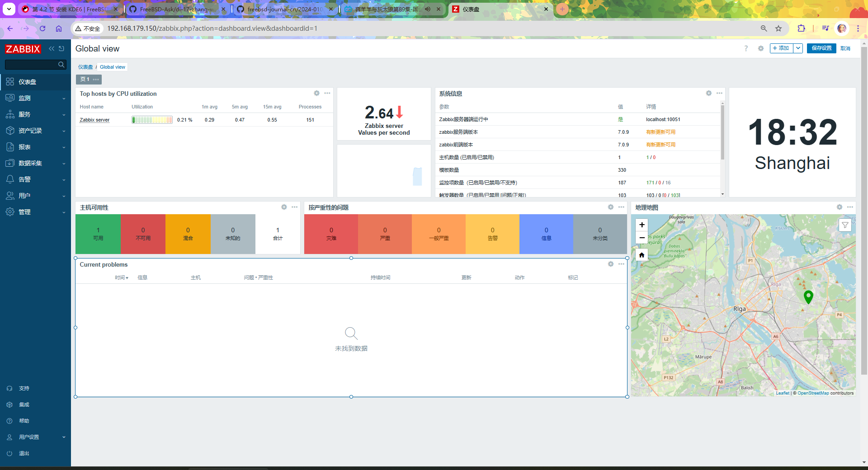Viewport: 868px width, 470px height.
Task: Open the OpenStreetMap attribution link
Action: (x=813, y=393)
